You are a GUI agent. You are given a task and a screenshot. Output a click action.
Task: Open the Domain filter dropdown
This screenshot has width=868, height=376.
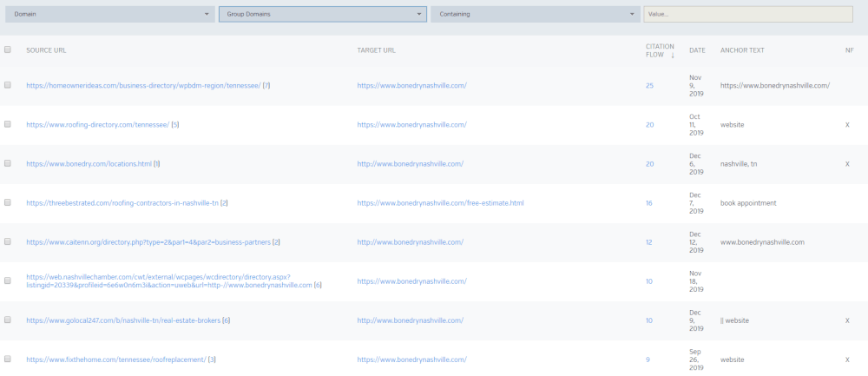[x=109, y=14]
